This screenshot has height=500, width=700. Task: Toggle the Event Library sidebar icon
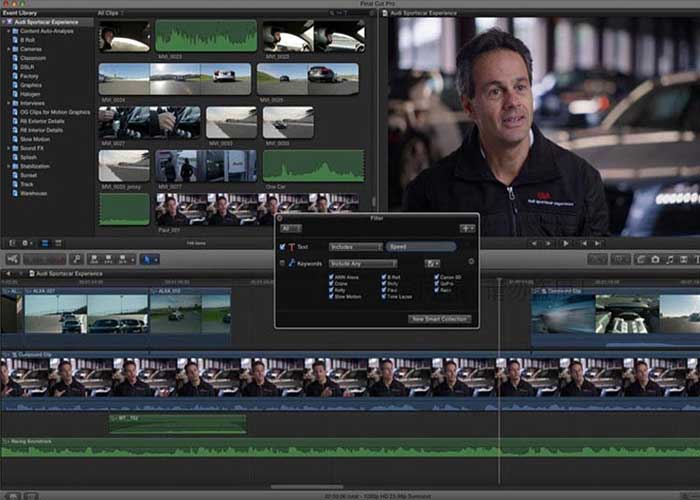tap(12, 243)
